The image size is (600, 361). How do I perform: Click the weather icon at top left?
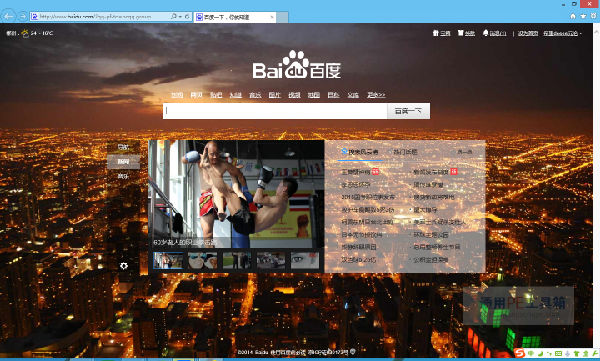click(x=25, y=33)
